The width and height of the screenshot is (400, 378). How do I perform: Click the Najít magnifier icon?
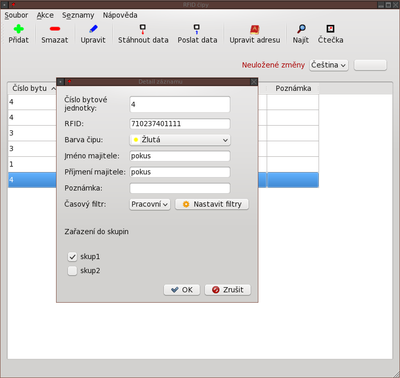click(301, 29)
